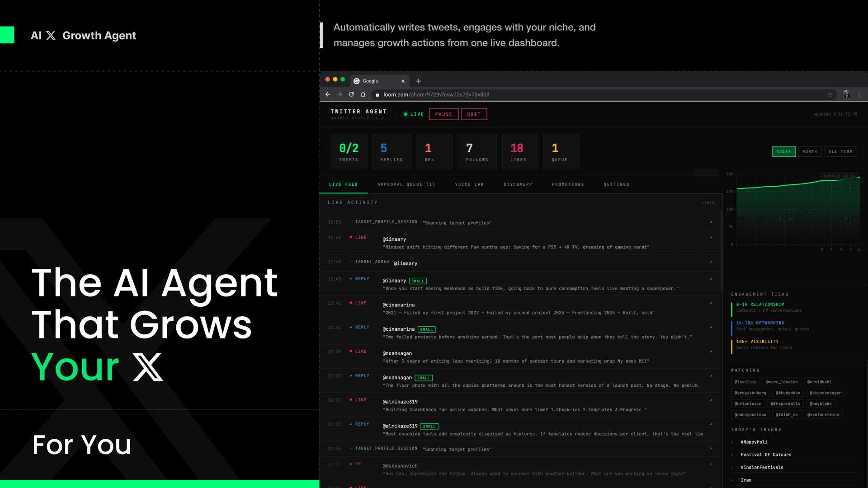Click the @levelsio watching tag
868x488 pixels.
pyautogui.click(x=745, y=382)
